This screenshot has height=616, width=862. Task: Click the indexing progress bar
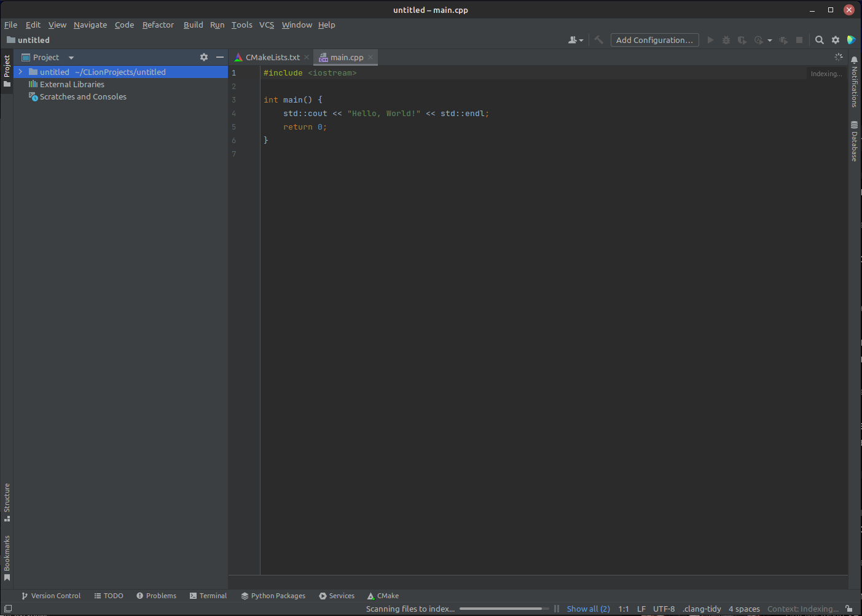504,609
